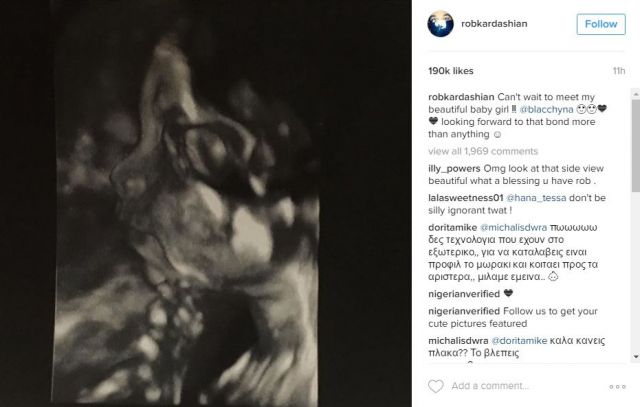The width and height of the screenshot is (640, 407).
Task: Open the @doritamike mention
Action: (519, 340)
